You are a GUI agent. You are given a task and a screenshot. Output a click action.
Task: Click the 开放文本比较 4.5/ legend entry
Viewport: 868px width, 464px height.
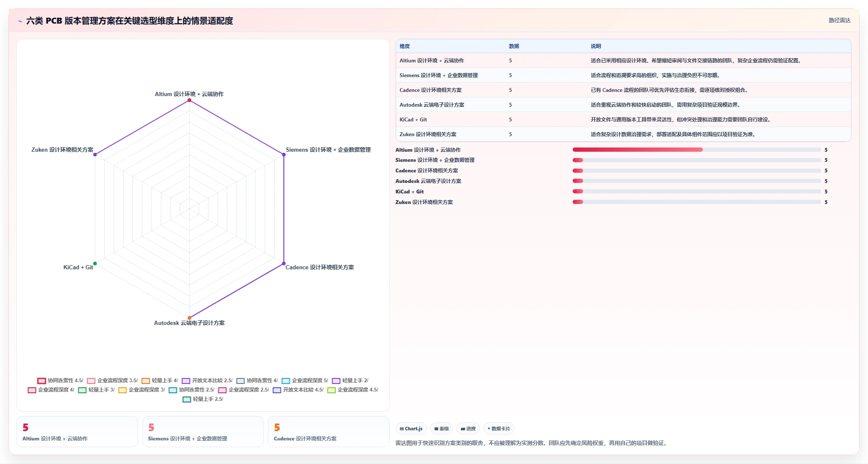tap(298, 390)
